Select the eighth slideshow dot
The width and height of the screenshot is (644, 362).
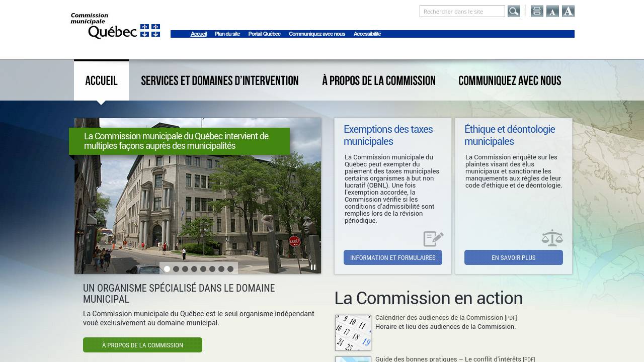[230, 269]
